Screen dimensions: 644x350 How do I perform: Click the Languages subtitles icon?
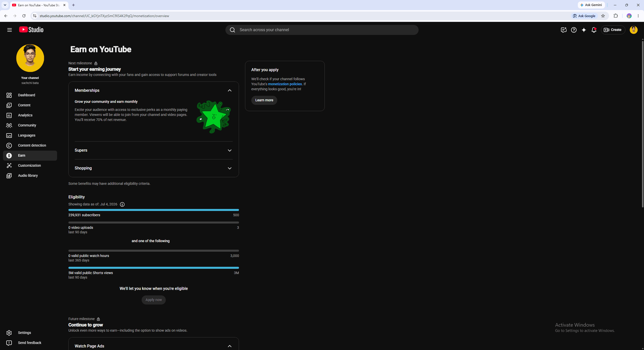[9, 135]
